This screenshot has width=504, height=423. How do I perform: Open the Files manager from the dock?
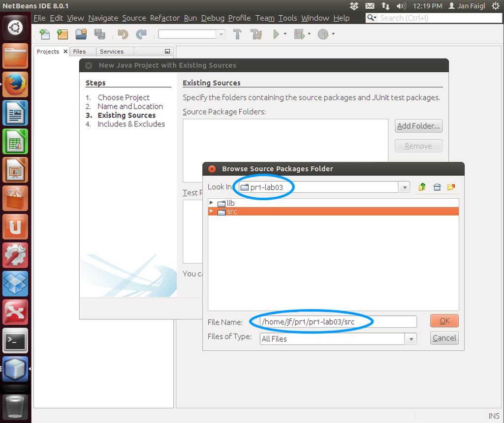pos(15,56)
